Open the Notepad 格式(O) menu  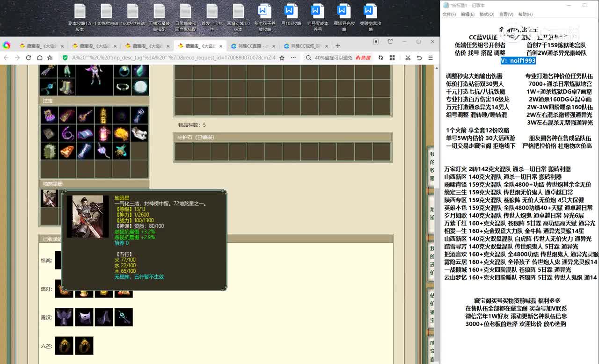click(487, 15)
